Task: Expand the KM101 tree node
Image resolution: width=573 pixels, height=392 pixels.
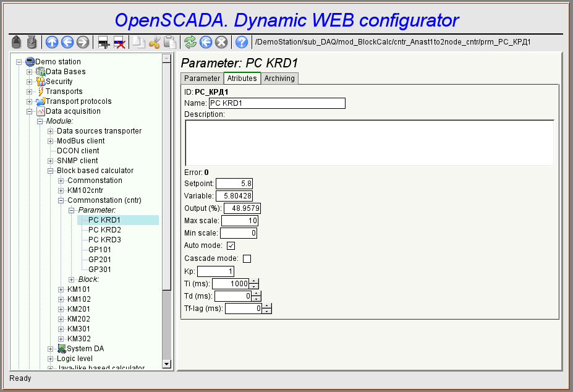Action: tap(61, 289)
